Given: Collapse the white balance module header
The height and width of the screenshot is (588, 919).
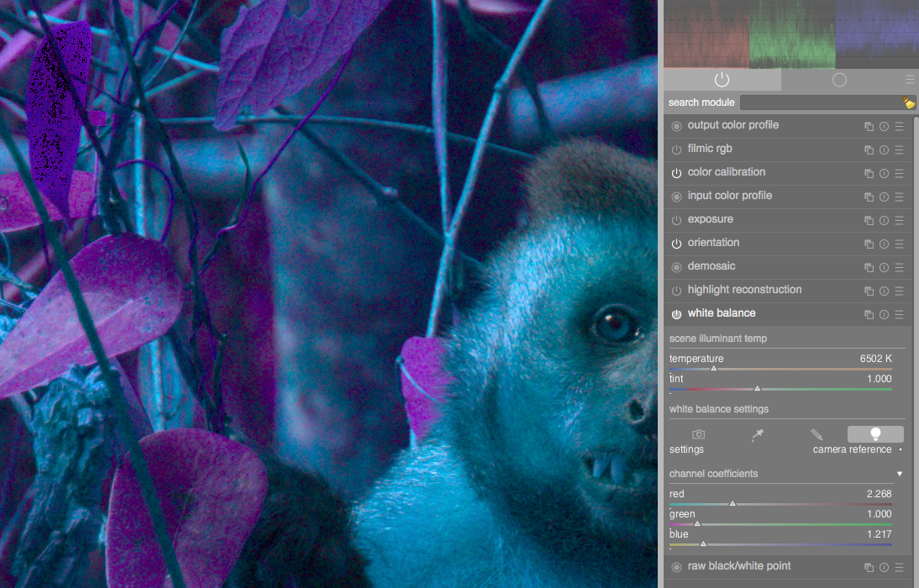Looking at the screenshot, I should tap(722, 313).
